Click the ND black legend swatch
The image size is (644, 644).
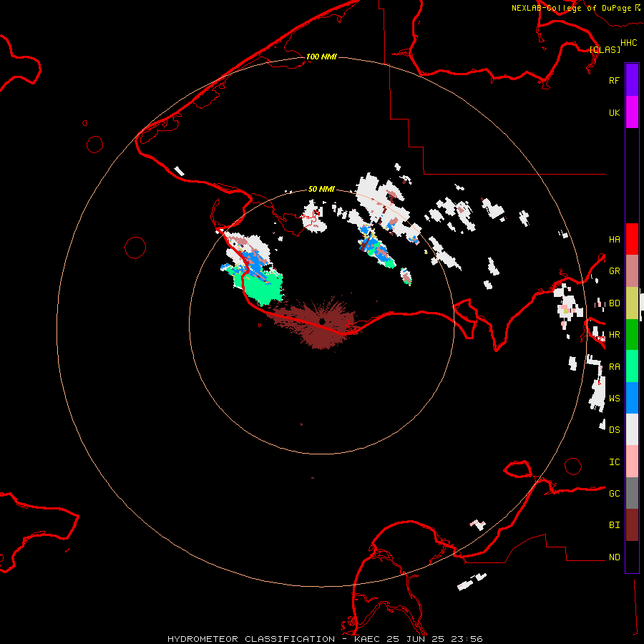632,557
